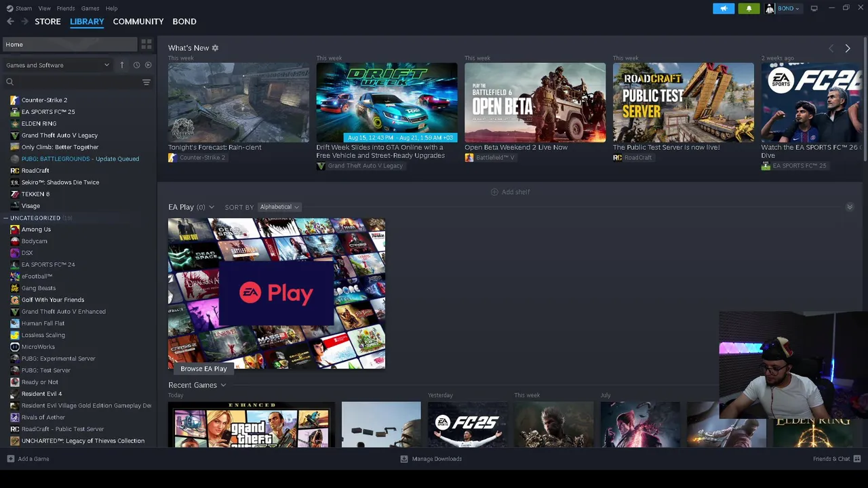Click the Add a Game plus icon
The width and height of the screenshot is (868, 488).
(10, 459)
